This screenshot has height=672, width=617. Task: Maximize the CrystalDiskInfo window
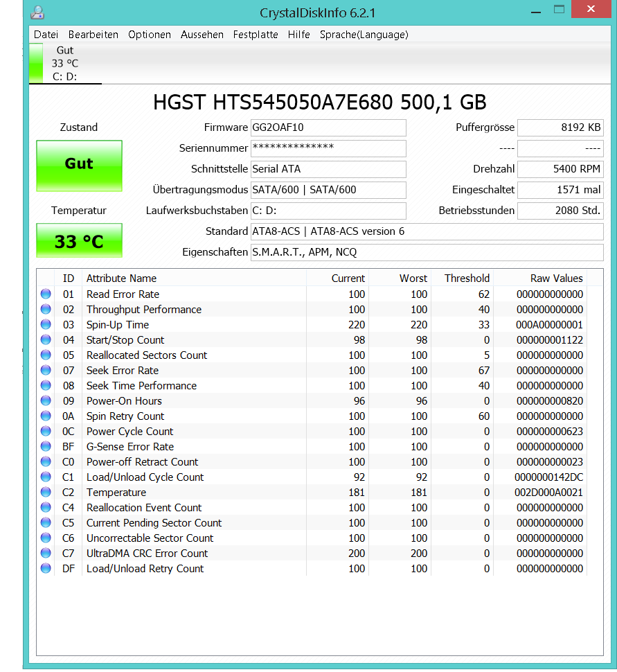click(559, 10)
